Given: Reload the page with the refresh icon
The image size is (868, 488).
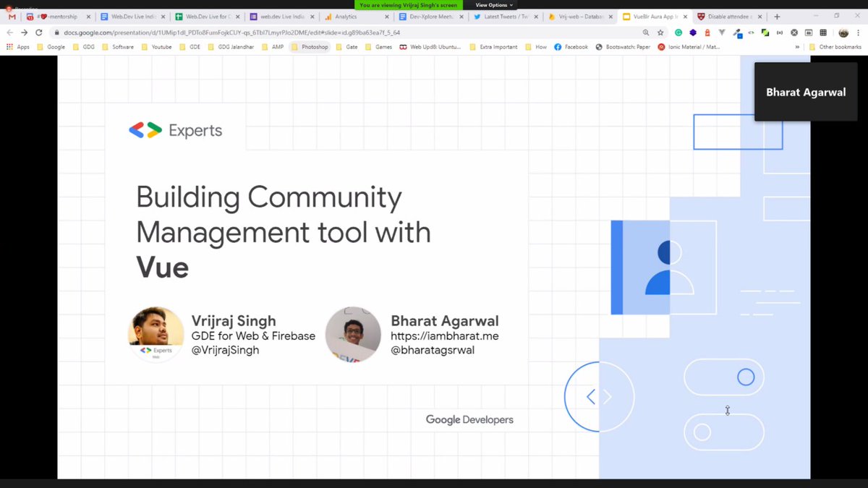Looking at the screenshot, I should (x=39, y=33).
